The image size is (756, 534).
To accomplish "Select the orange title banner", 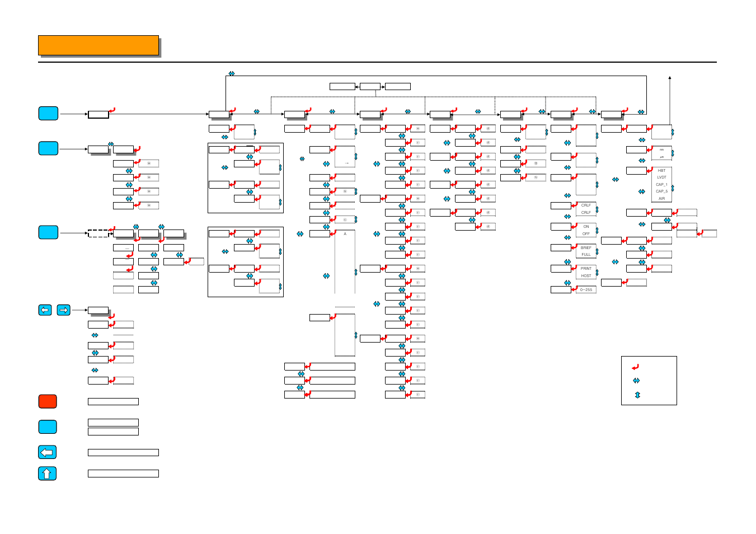I will pos(98,45).
